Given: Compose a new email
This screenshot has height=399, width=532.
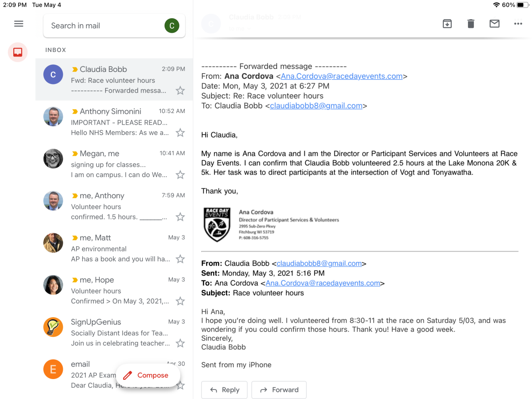Looking at the screenshot, I should tap(148, 375).
